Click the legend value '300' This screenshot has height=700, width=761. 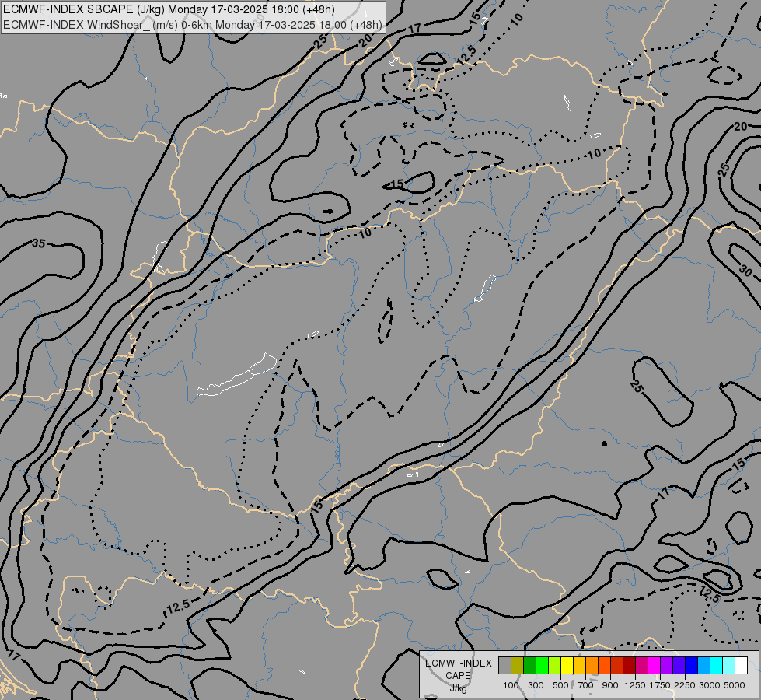[536, 685]
